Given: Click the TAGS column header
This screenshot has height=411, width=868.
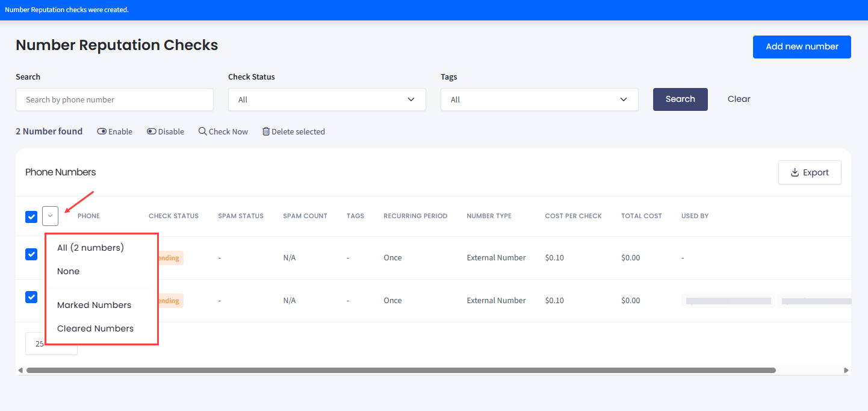Looking at the screenshot, I should (x=355, y=216).
